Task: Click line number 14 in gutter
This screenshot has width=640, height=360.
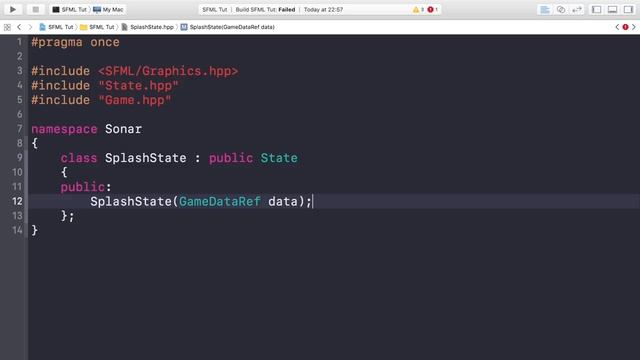Action: click(17, 230)
